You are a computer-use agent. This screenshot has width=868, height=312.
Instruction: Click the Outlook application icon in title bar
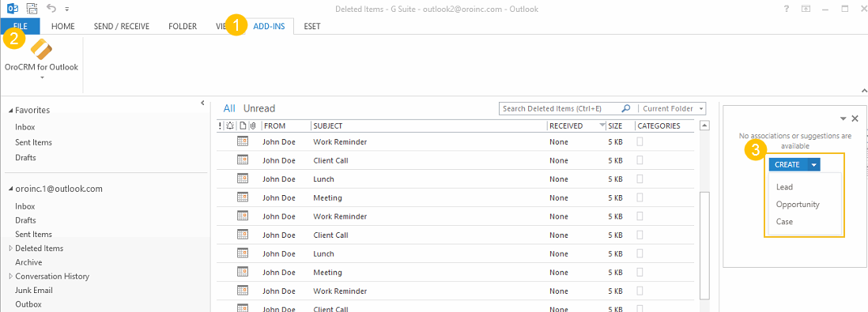[x=12, y=9]
